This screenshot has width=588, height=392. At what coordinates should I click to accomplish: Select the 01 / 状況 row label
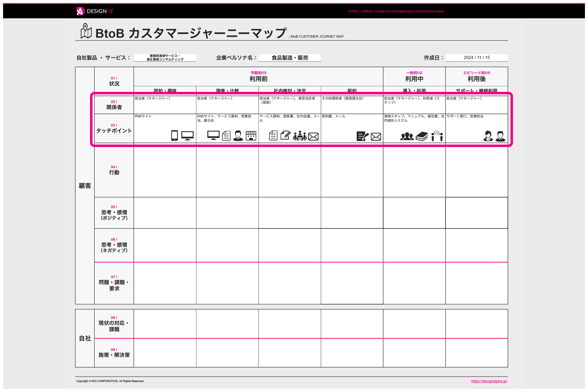[x=114, y=81]
